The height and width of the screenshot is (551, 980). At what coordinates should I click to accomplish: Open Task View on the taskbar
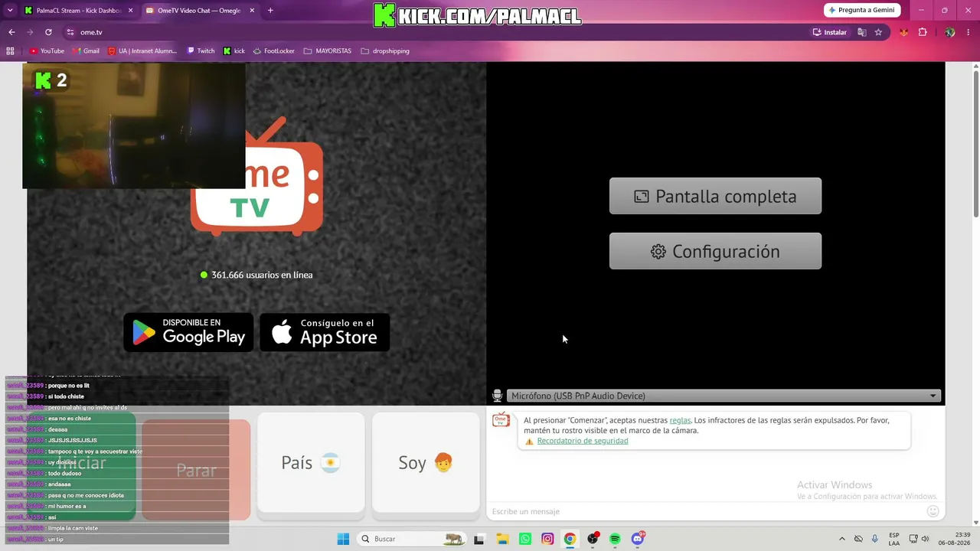(479, 539)
